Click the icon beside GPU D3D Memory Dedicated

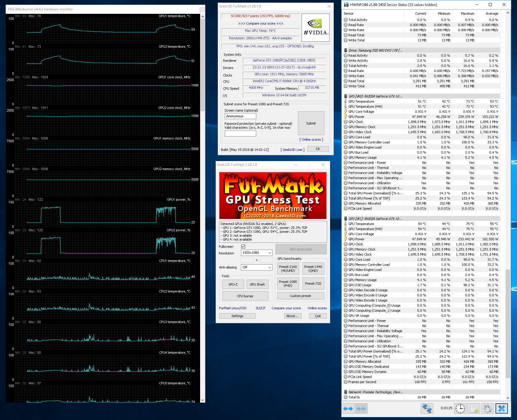tap(346, 367)
